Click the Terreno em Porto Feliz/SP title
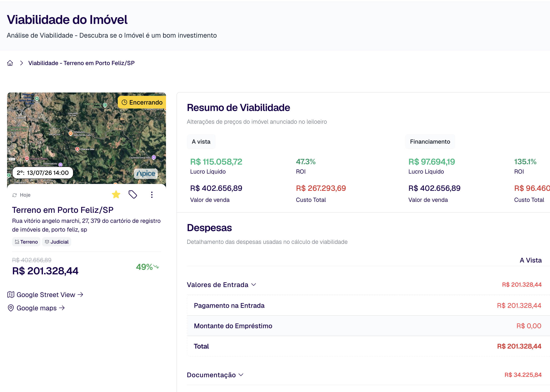 pyautogui.click(x=63, y=210)
